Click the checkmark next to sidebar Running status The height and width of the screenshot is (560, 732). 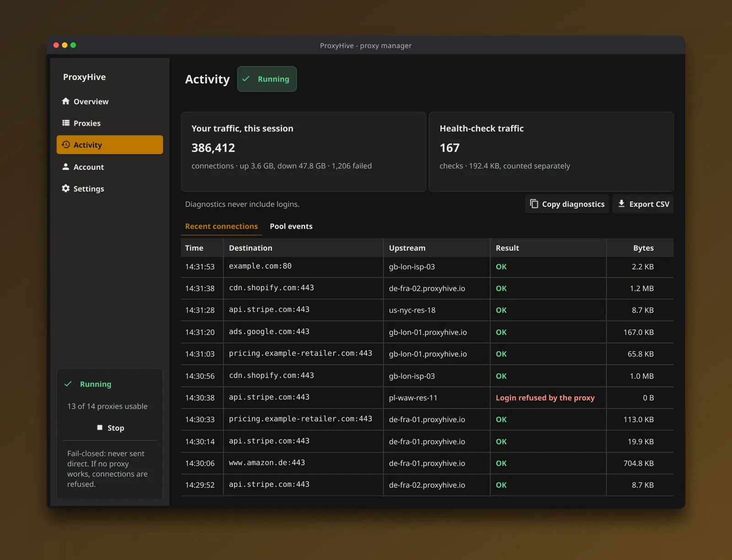click(x=68, y=384)
